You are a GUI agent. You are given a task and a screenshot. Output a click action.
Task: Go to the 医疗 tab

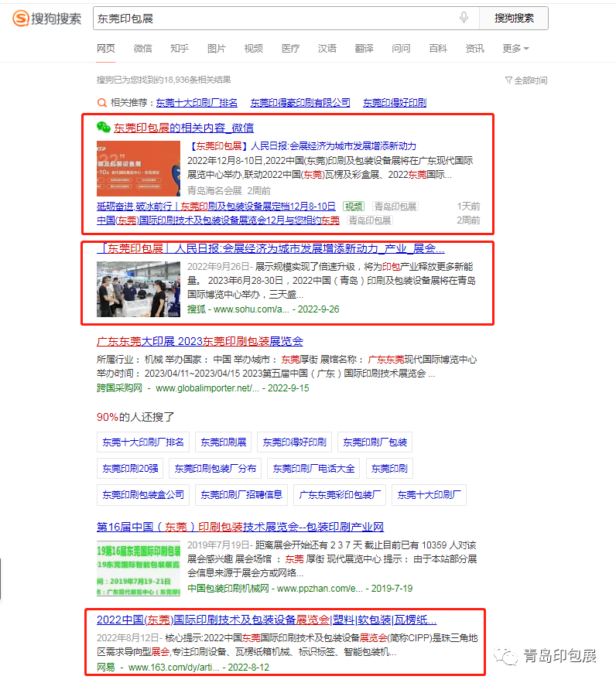(290, 49)
